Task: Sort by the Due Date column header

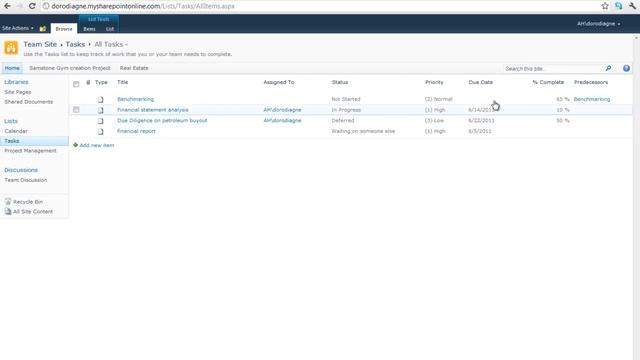Action: pyautogui.click(x=480, y=82)
